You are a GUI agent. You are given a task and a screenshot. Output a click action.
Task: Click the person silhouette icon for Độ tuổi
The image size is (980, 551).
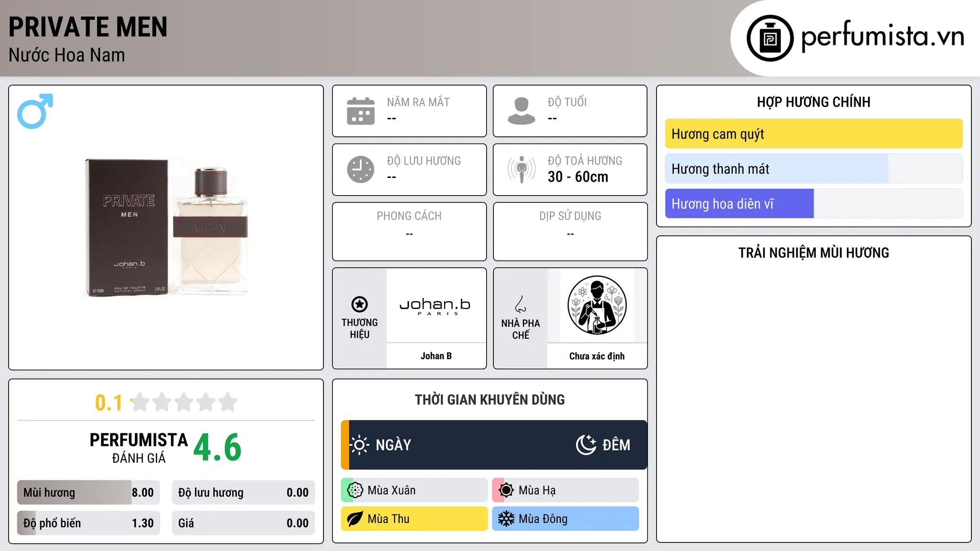pyautogui.click(x=522, y=111)
